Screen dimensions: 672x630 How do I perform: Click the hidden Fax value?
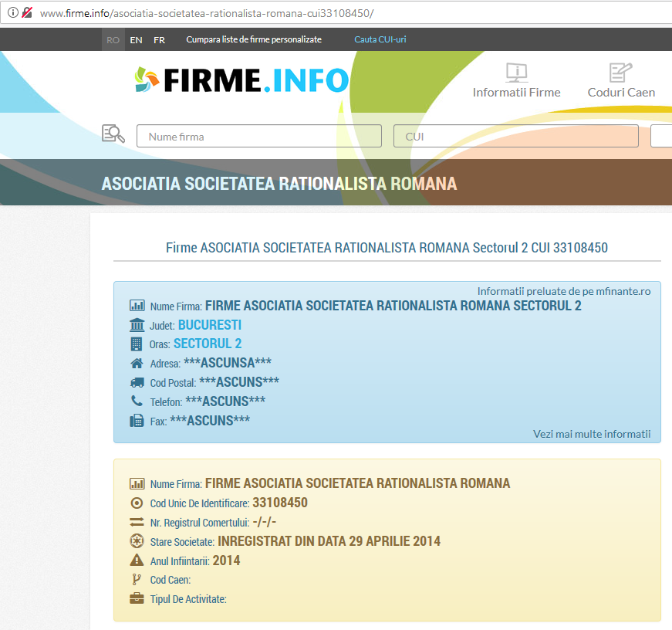pos(210,420)
